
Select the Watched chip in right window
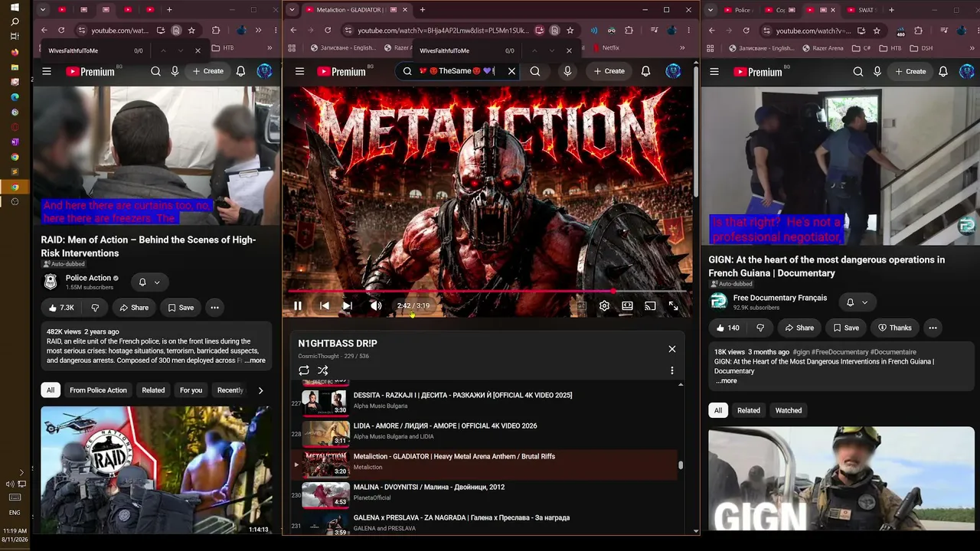pos(789,411)
